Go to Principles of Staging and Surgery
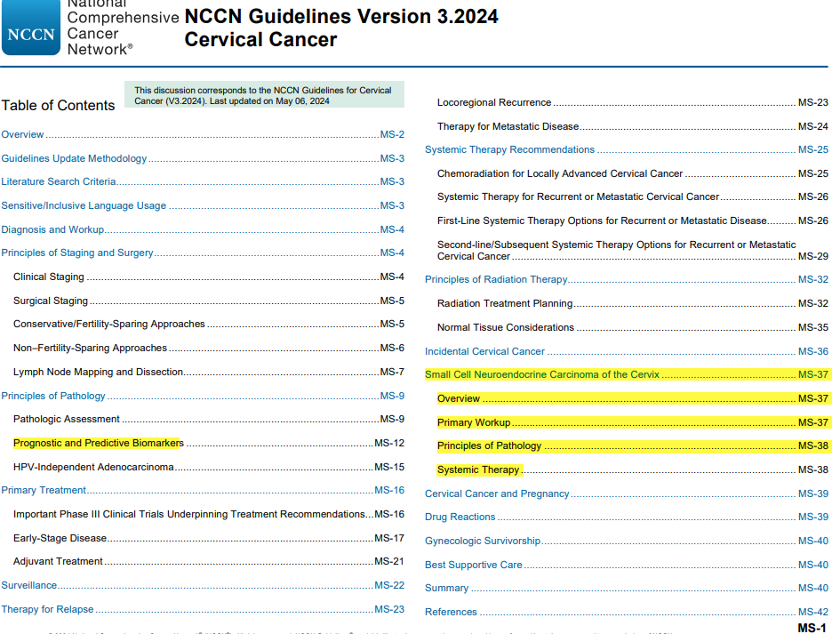Image resolution: width=840 pixels, height=634 pixels. coord(203,253)
